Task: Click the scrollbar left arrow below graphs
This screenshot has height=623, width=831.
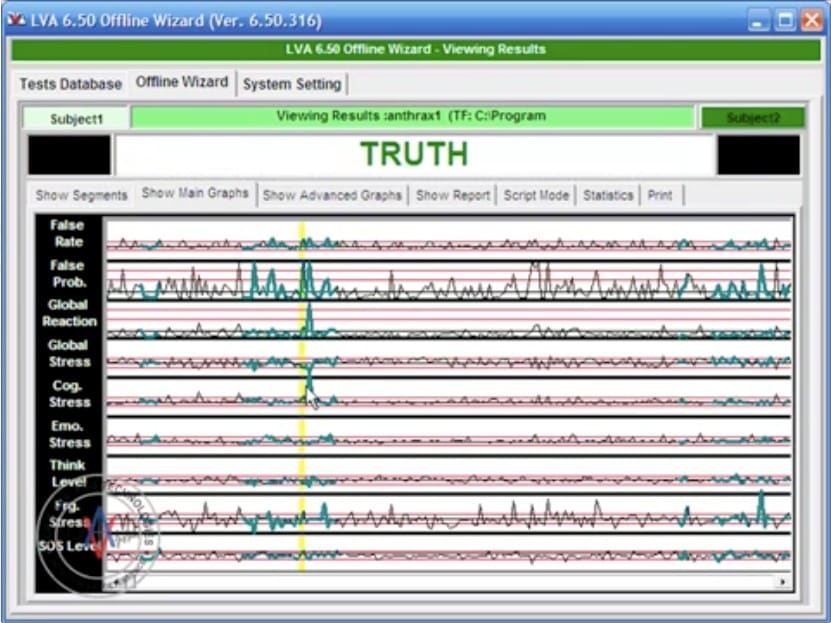Action: click(117, 581)
